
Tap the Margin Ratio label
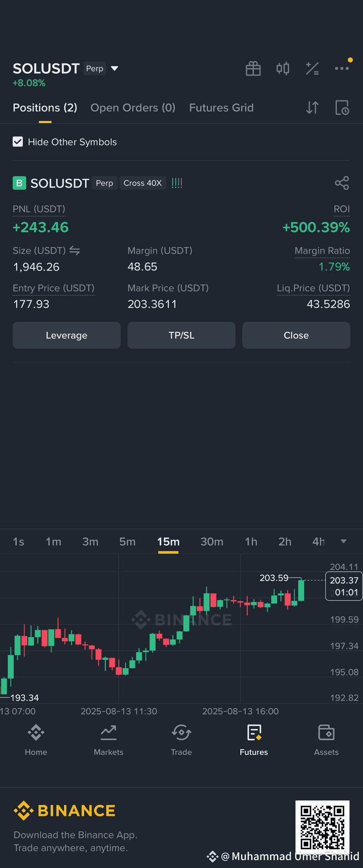point(322,251)
